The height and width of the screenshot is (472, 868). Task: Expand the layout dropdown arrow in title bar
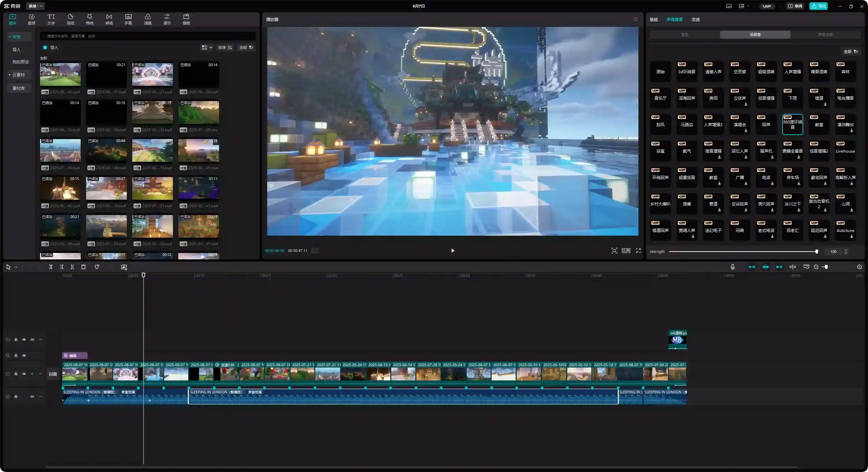[x=748, y=6]
